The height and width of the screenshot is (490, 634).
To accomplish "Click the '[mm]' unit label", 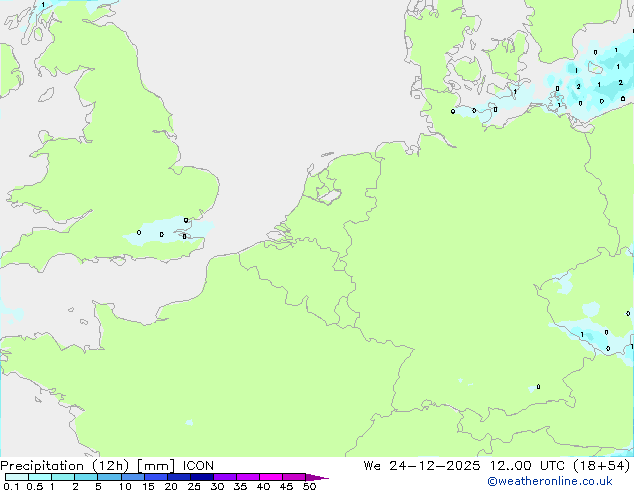I will point(156,466).
